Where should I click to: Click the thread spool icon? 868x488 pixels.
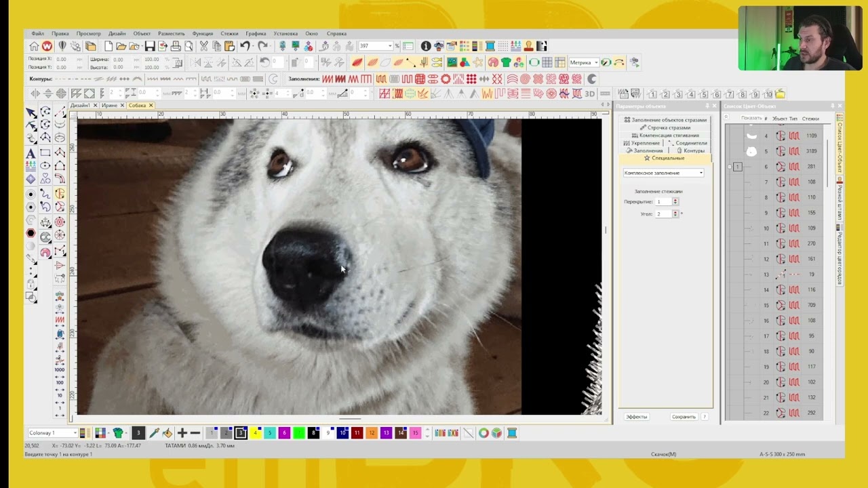(512, 433)
